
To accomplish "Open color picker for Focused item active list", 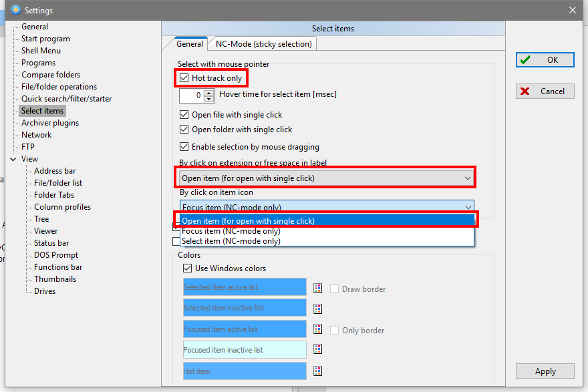I will (x=318, y=329).
